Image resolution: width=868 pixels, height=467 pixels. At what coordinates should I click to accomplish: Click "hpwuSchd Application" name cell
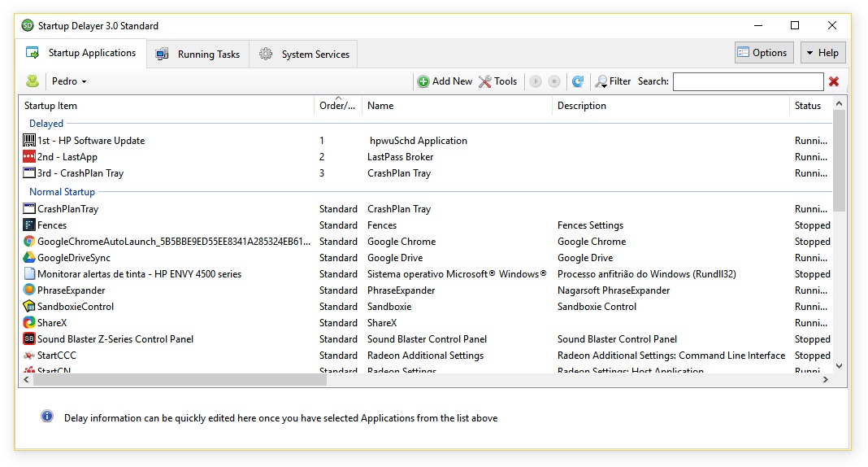pyautogui.click(x=419, y=141)
